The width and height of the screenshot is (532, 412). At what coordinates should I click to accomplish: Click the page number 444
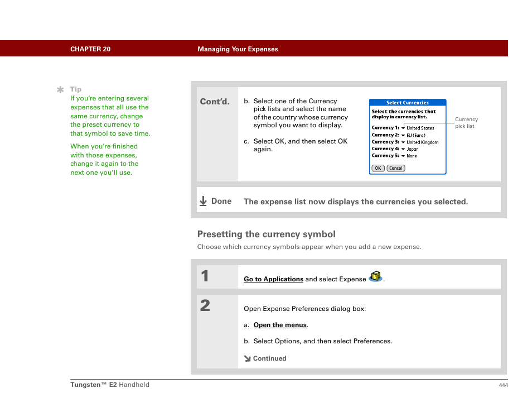pos(503,385)
